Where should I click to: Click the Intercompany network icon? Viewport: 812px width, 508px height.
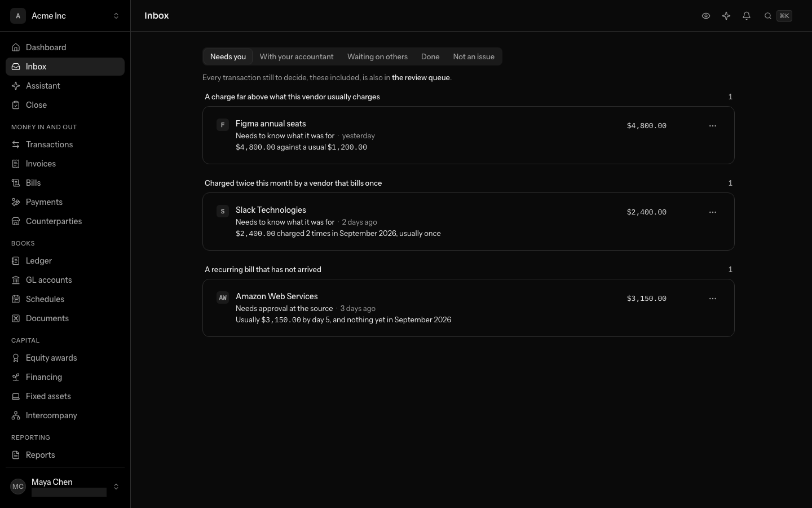(16, 415)
